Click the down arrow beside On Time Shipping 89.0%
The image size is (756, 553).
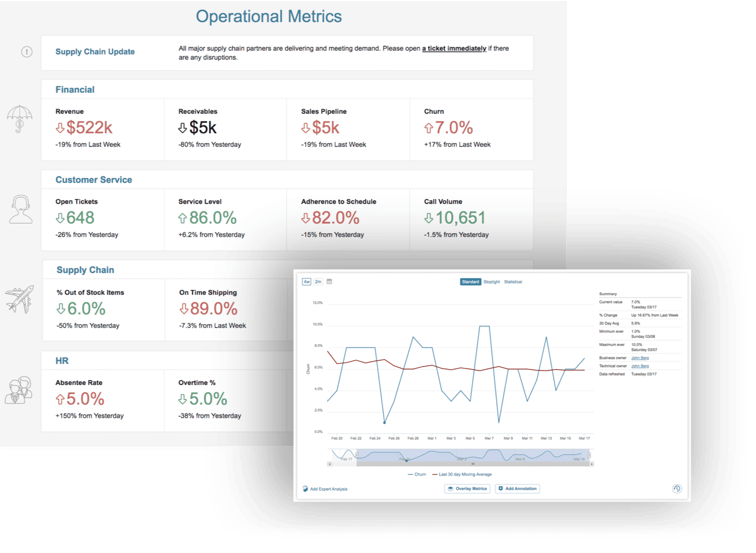pos(184,309)
